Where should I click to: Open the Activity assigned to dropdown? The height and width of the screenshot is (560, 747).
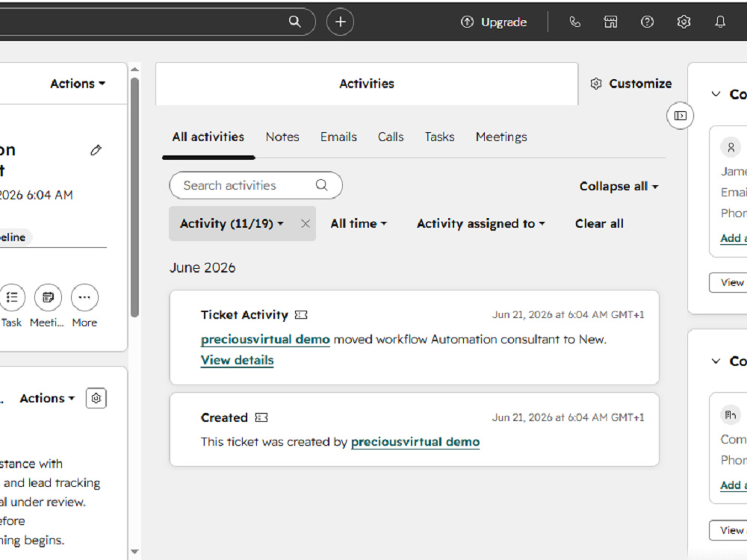click(x=480, y=223)
